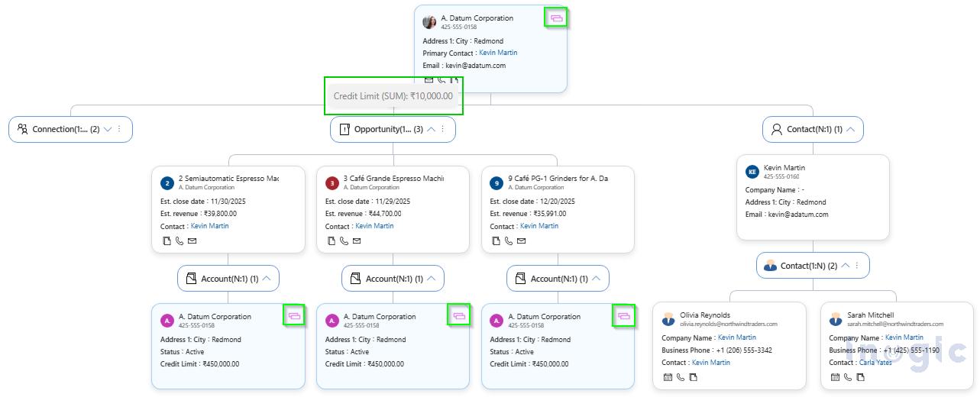The image size is (980, 397).
Task: Click Olivia Reynolds avatar image
Action: pyautogui.click(x=668, y=319)
